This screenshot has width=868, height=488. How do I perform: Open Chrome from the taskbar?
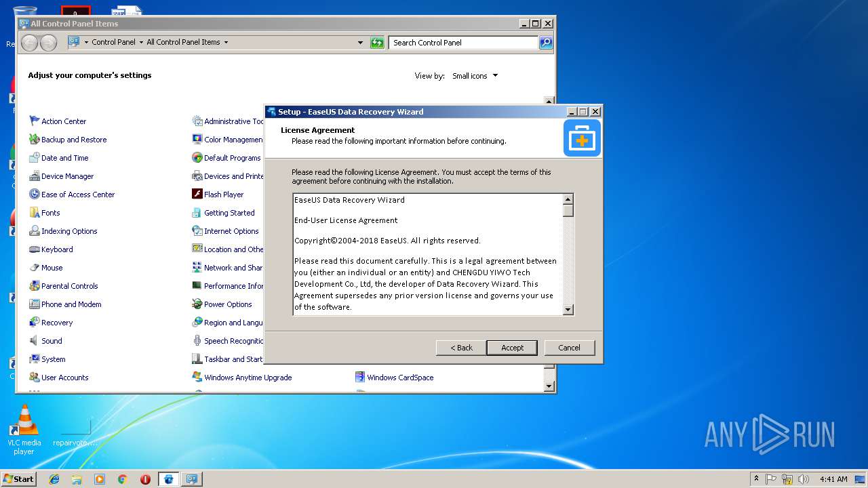122,479
